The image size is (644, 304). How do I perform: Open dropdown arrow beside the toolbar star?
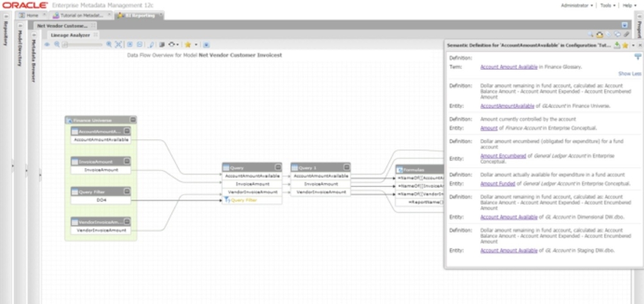pos(196,45)
